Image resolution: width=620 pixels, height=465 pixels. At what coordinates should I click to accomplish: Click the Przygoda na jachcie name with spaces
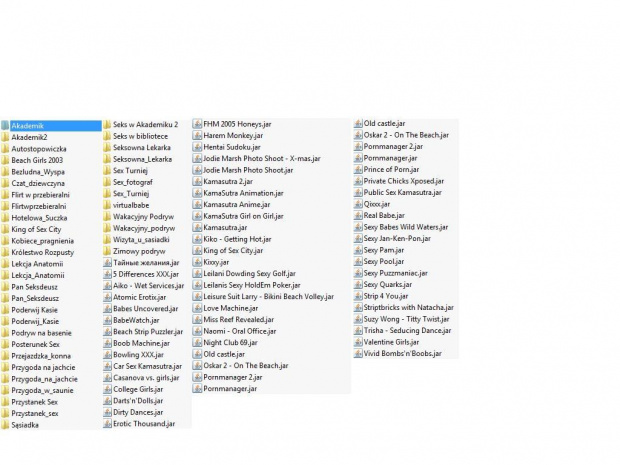43,367
